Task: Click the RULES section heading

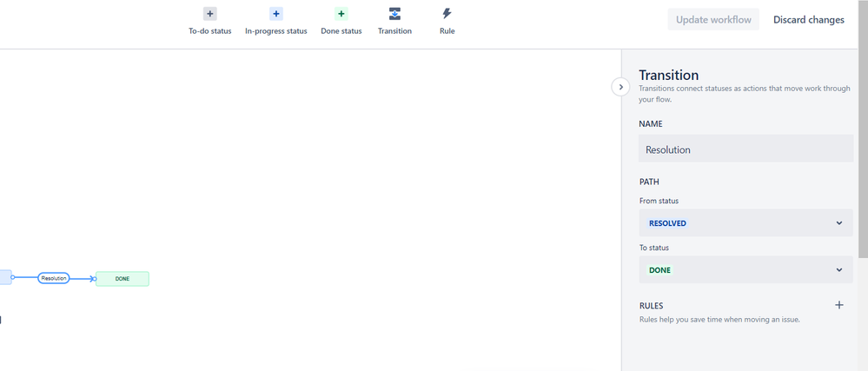Action: tap(651, 306)
